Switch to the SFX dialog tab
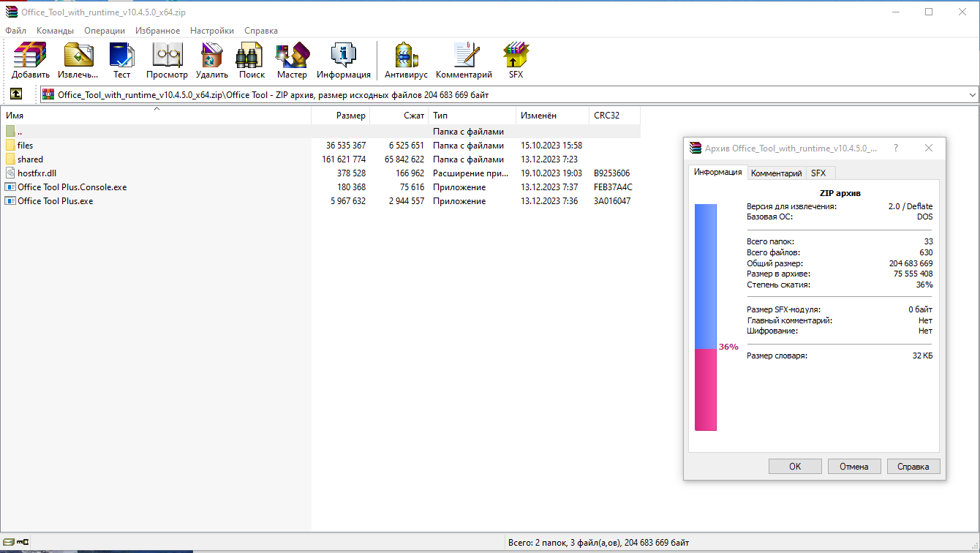The width and height of the screenshot is (980, 553). click(818, 173)
